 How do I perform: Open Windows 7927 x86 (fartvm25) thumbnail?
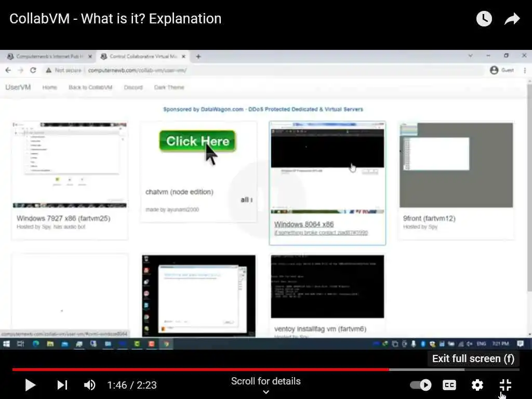click(x=70, y=165)
